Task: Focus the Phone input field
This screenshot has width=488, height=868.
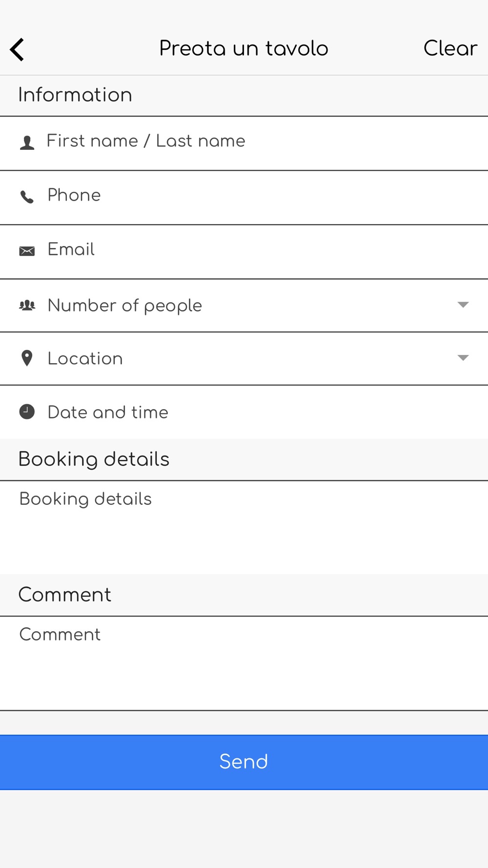Action: pyautogui.click(x=244, y=198)
